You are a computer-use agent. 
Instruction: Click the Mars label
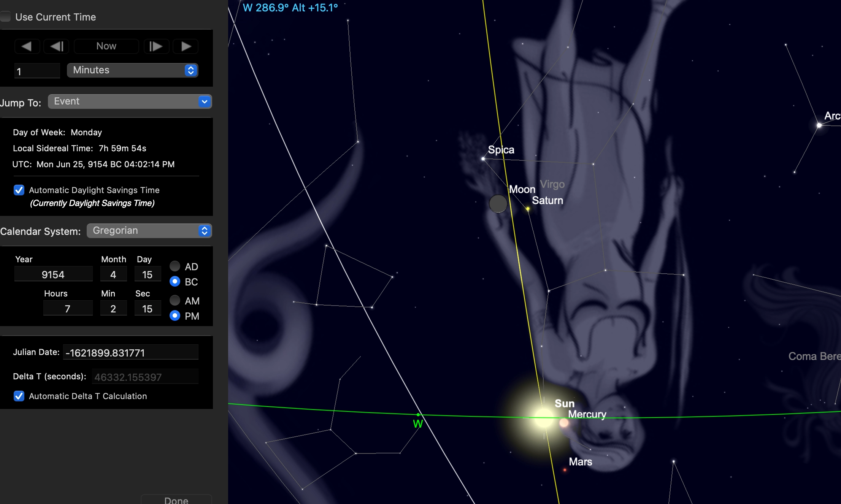[x=581, y=461]
